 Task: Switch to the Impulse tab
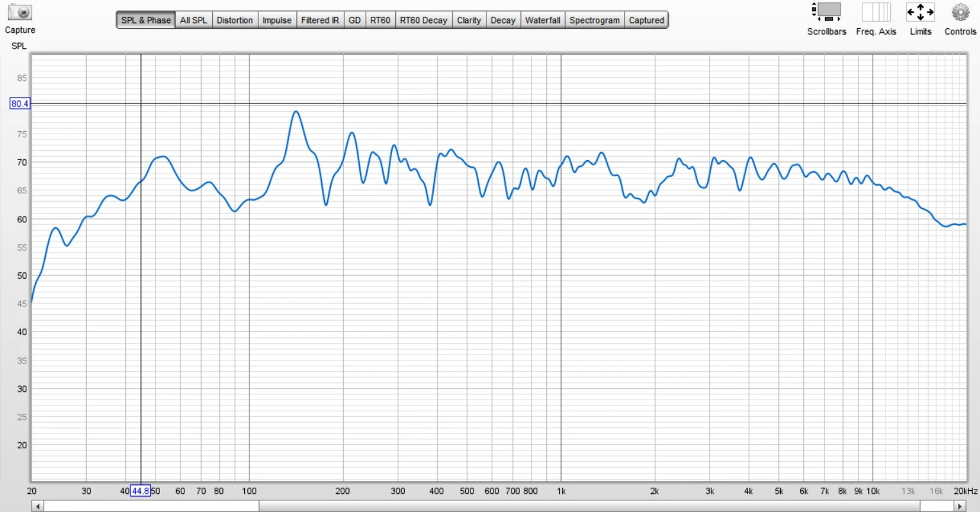[277, 20]
